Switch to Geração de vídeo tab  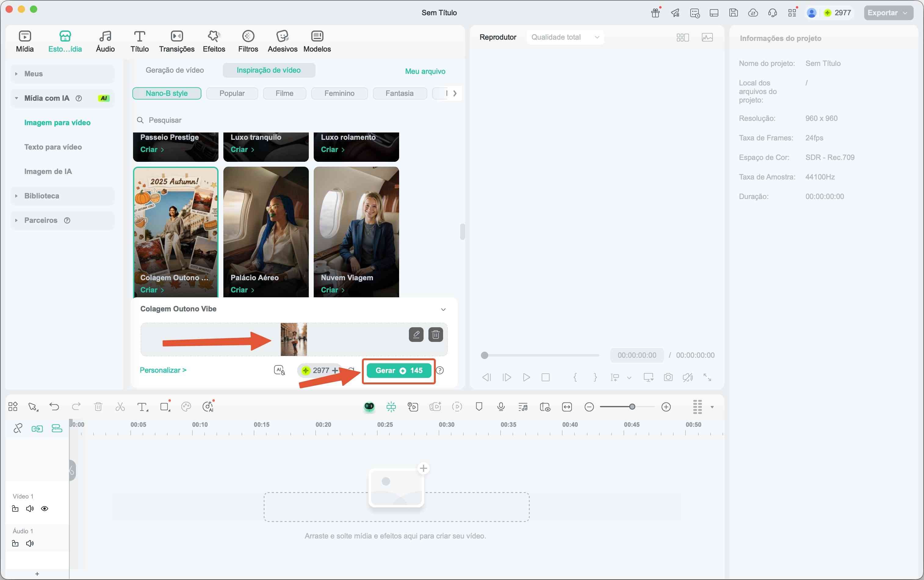[x=175, y=70]
